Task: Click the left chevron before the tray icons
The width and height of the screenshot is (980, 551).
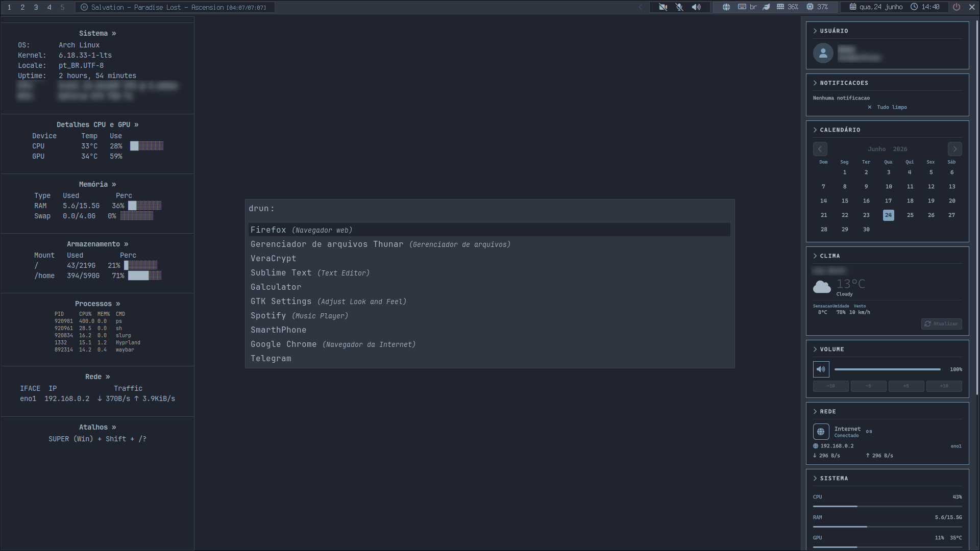Action: pyautogui.click(x=641, y=7)
